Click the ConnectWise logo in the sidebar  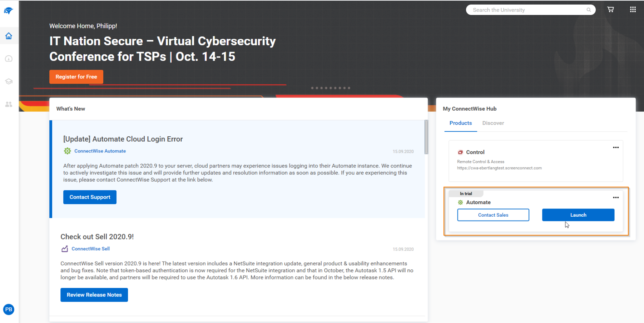(x=9, y=11)
